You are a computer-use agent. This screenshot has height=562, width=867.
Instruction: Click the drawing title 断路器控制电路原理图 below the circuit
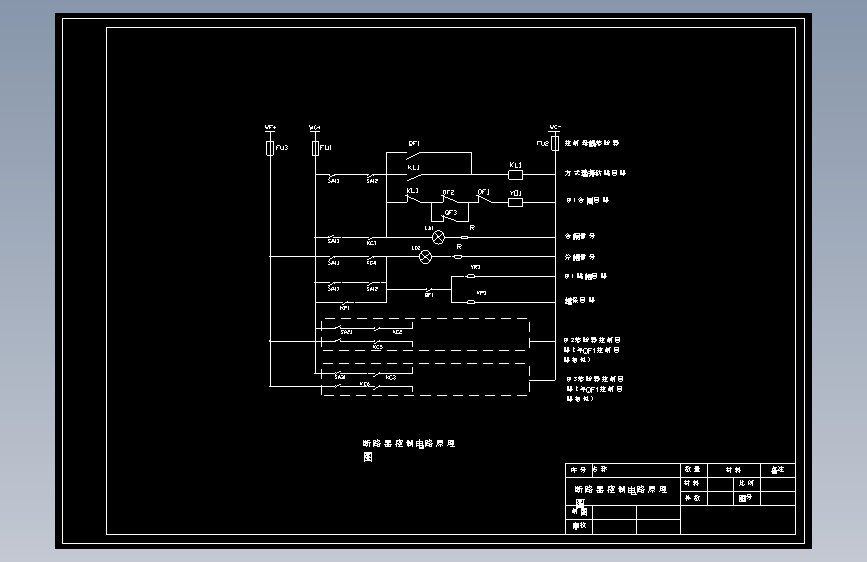tap(409, 450)
